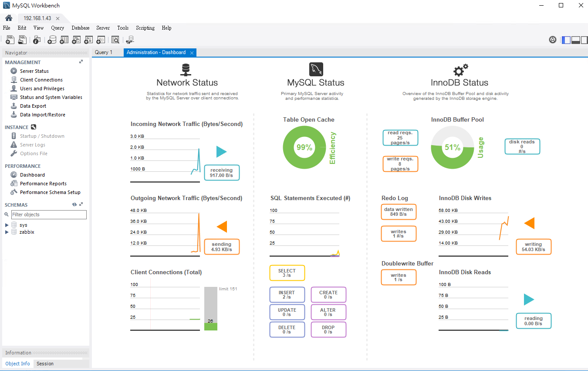
Task: Create a new schema toolbar icon
Action: [x=52, y=40]
